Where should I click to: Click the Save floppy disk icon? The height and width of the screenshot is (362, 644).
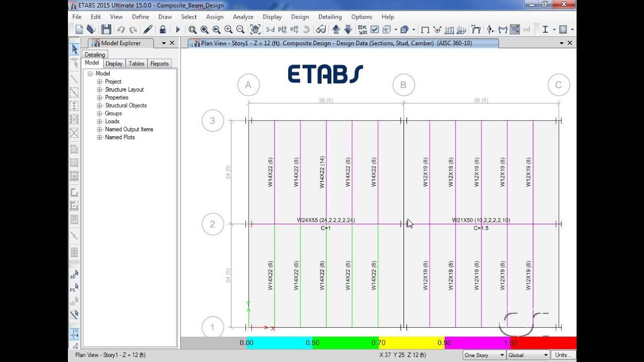[106, 30]
